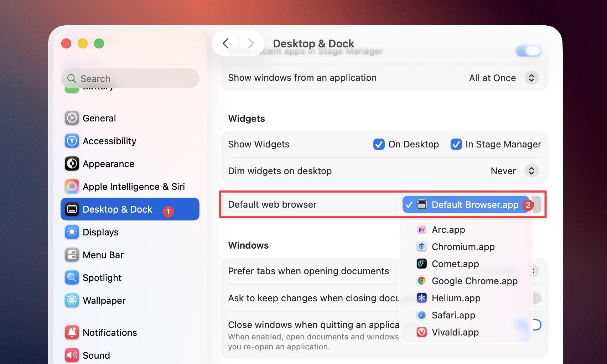607x364 pixels.
Task: Close the System Settings window
Action: coord(66,43)
